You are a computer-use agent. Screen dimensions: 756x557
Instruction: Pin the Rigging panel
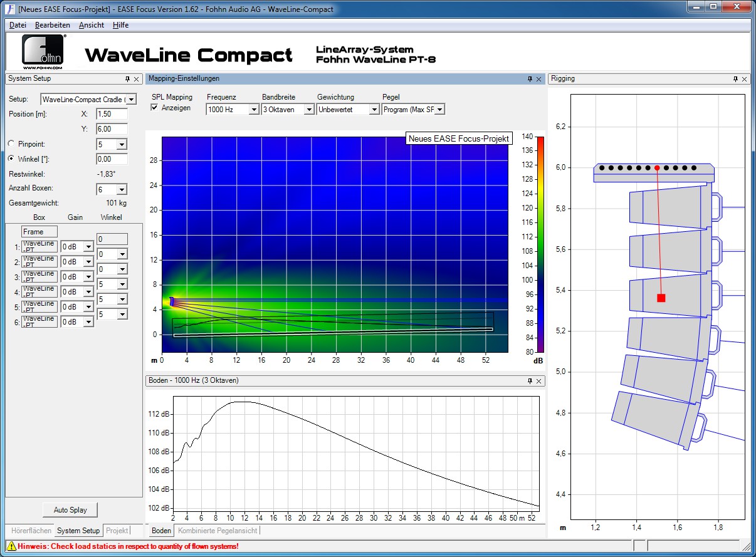(x=736, y=79)
